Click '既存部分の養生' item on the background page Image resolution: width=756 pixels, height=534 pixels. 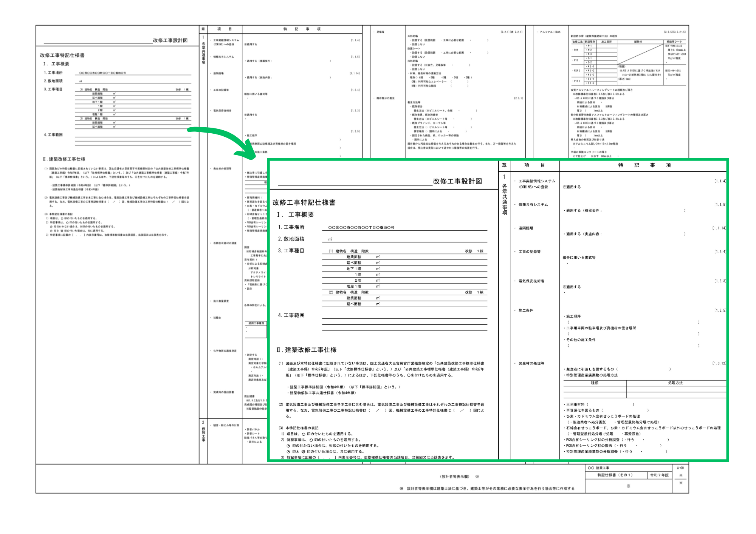(x=385, y=98)
